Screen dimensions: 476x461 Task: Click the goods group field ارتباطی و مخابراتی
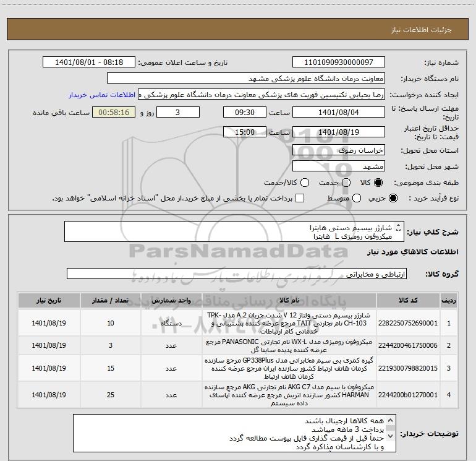[x=237, y=274]
